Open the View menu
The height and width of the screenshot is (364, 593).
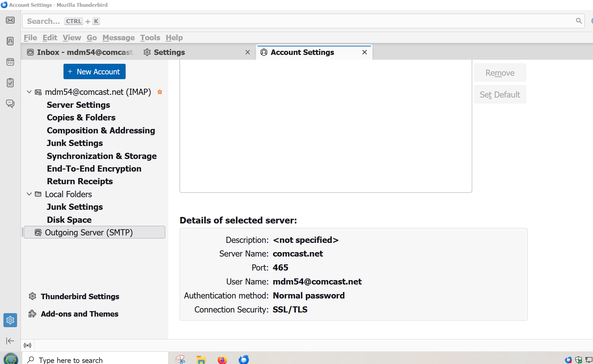[72, 38]
